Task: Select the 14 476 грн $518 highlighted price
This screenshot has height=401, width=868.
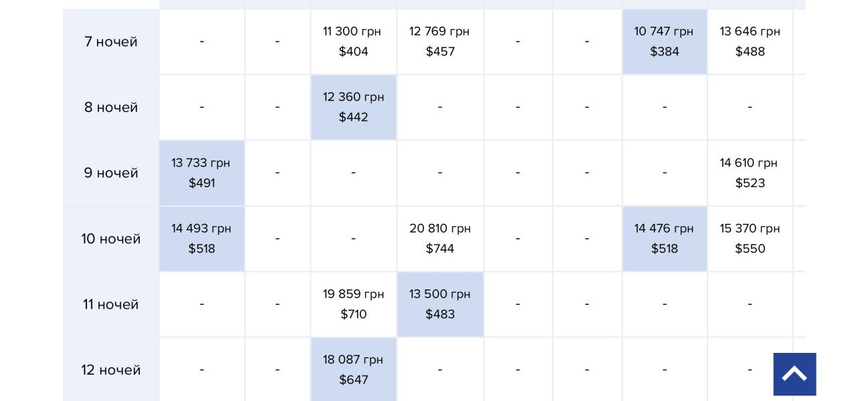Action: tap(665, 239)
